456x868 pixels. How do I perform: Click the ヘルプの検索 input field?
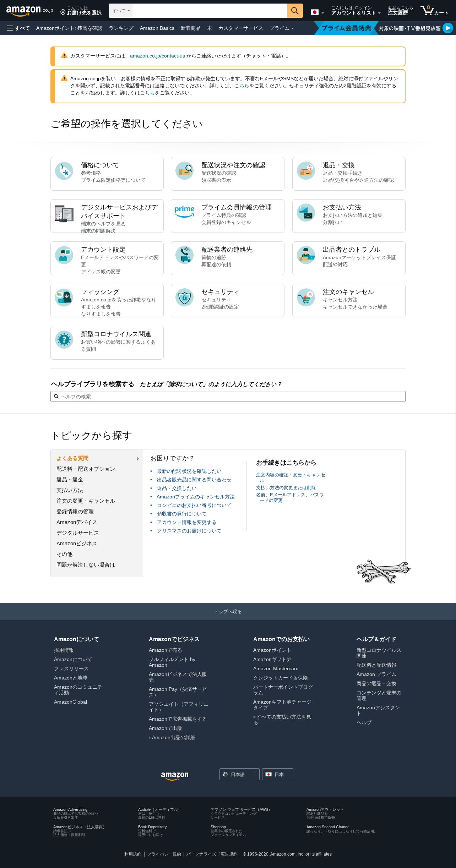(x=228, y=396)
